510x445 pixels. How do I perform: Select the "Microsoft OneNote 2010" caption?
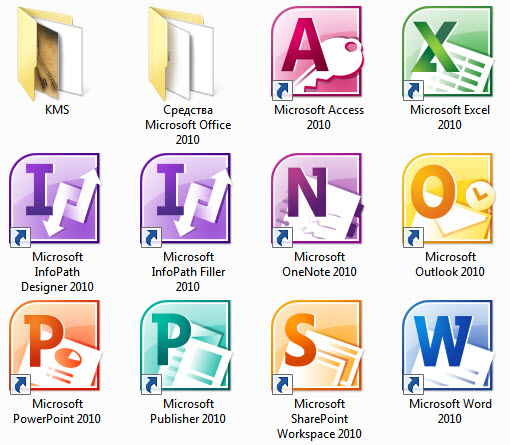click(319, 265)
